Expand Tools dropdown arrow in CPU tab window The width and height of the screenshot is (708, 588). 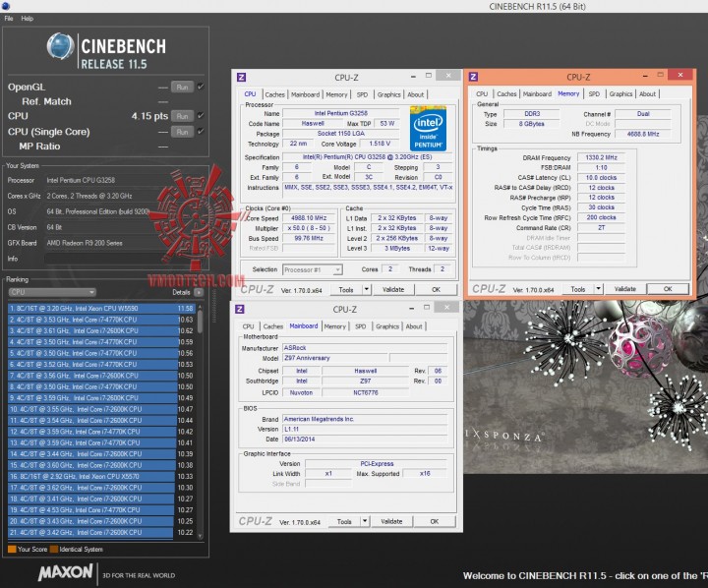[x=366, y=290]
